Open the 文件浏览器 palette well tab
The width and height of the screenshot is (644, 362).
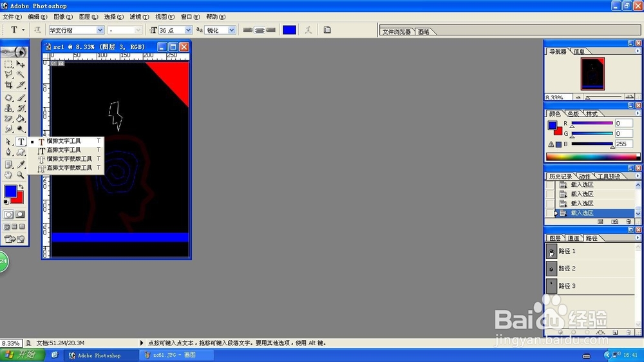click(396, 32)
